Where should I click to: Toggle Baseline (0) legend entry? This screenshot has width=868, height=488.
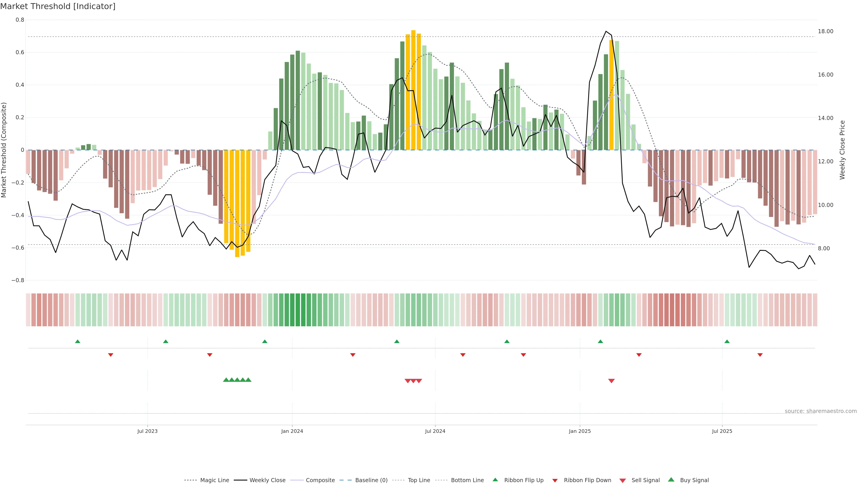pos(371,480)
